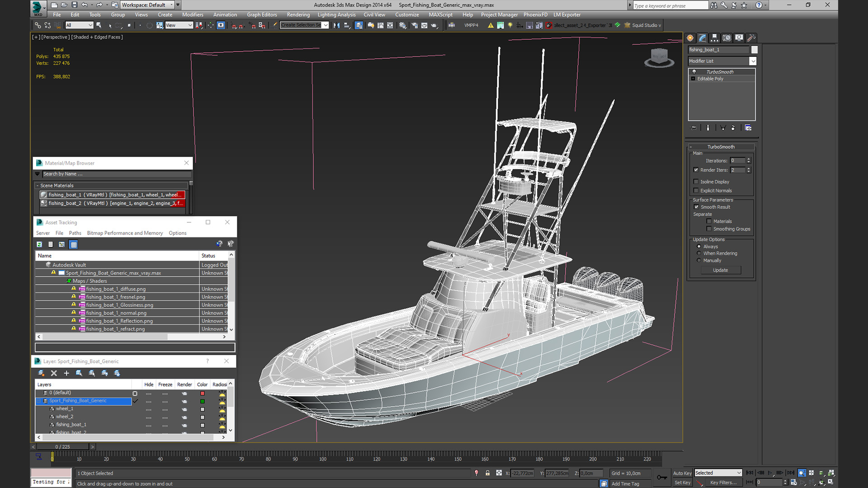The height and width of the screenshot is (488, 868).
Task: Select the Manually update option
Action: pos(699,261)
